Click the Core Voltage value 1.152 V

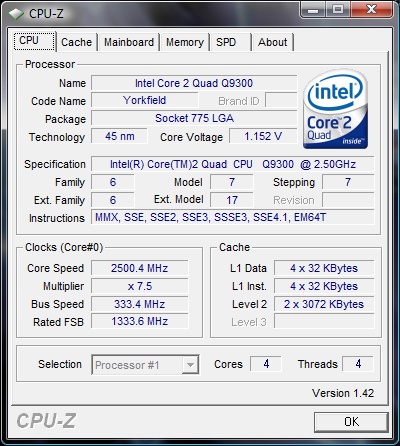pos(263,136)
